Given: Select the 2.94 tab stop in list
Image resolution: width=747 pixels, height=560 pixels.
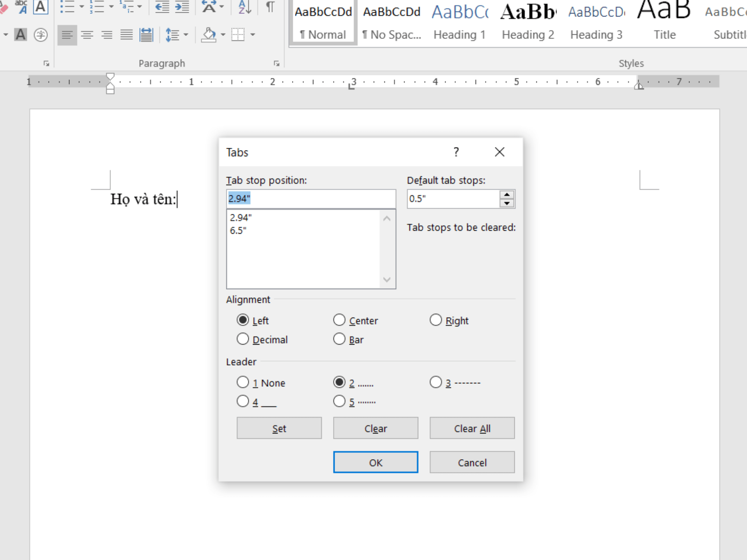Looking at the screenshot, I should pyautogui.click(x=242, y=217).
